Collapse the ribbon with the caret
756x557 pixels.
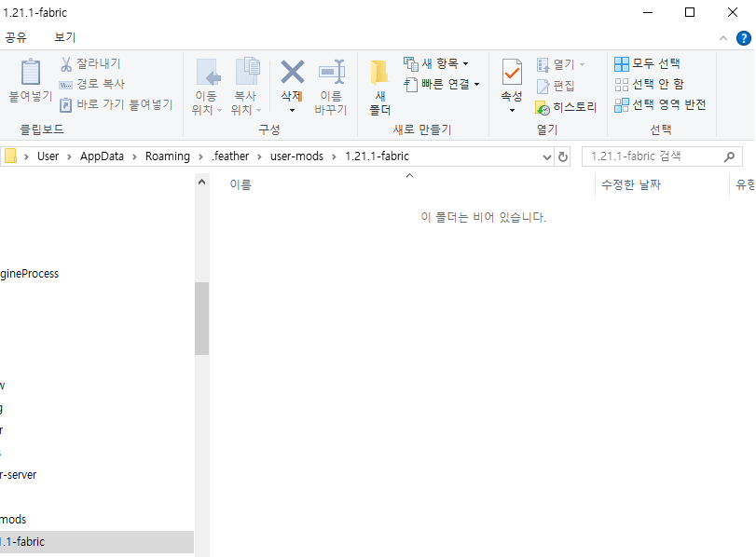723,38
